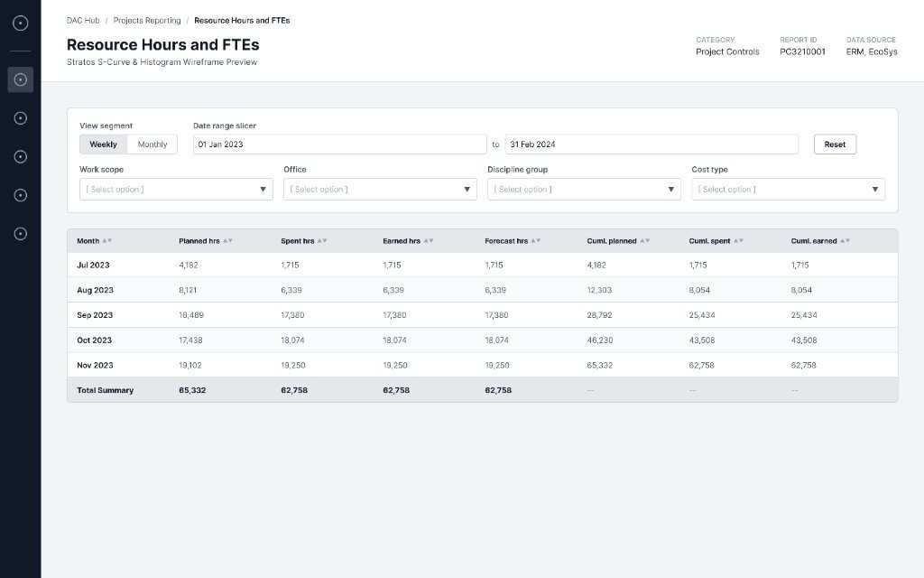This screenshot has width=924, height=578.
Task: Switch view segment to Monthly
Action: coord(152,144)
